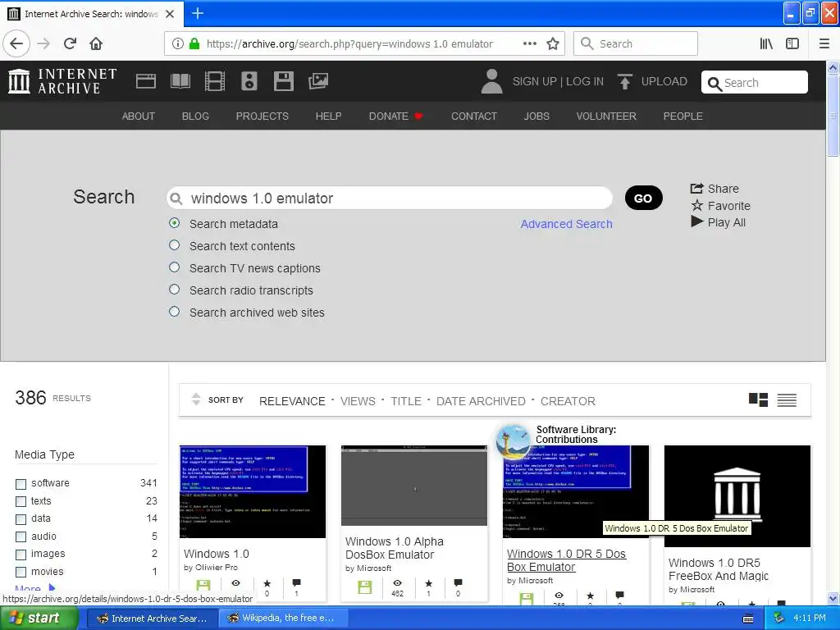Open the Projects menu item
The height and width of the screenshot is (630, 840).
pyautogui.click(x=262, y=116)
